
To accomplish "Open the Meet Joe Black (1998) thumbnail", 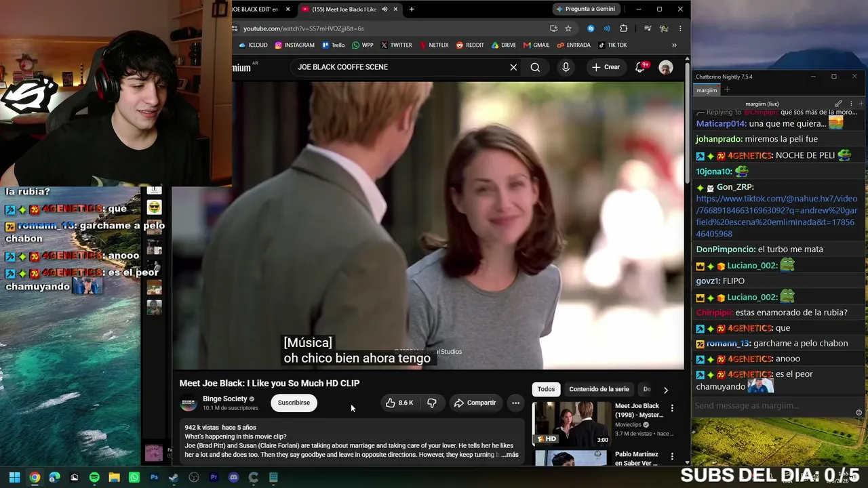I will tap(572, 423).
